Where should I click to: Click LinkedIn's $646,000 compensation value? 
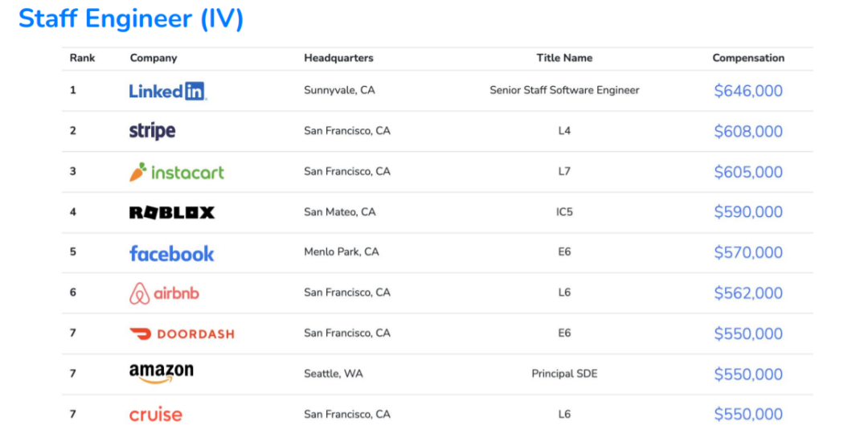click(x=748, y=91)
